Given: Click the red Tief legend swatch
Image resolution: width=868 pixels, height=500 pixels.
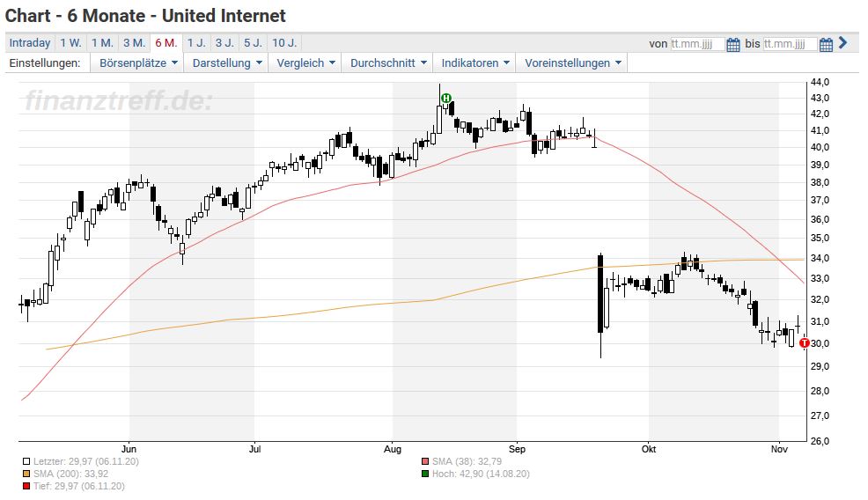Looking at the screenshot, I should 26,487.
